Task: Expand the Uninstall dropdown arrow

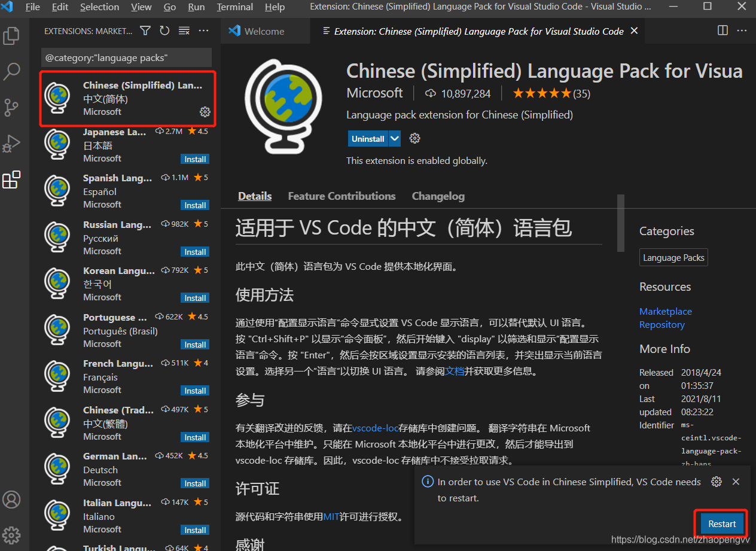Action: point(395,139)
